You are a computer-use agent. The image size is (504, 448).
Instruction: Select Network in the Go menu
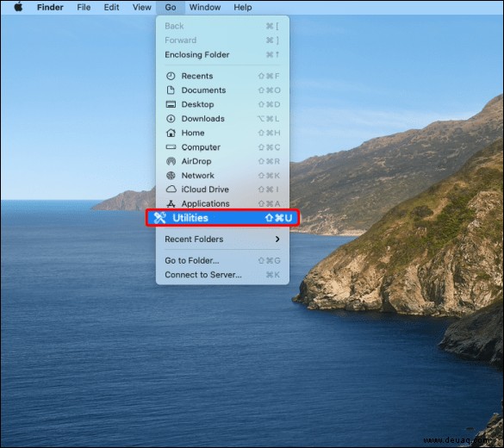pyautogui.click(x=222, y=175)
